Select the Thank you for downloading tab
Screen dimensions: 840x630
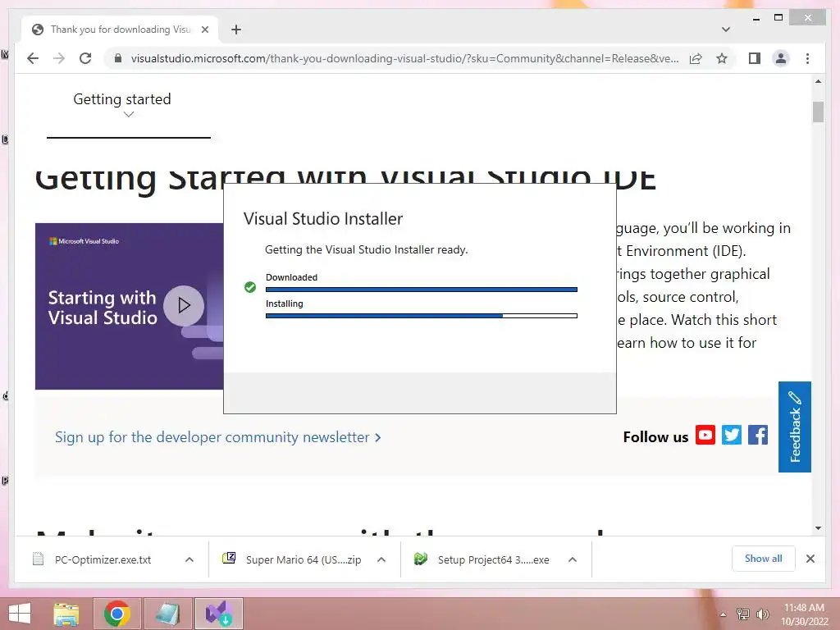click(x=120, y=30)
